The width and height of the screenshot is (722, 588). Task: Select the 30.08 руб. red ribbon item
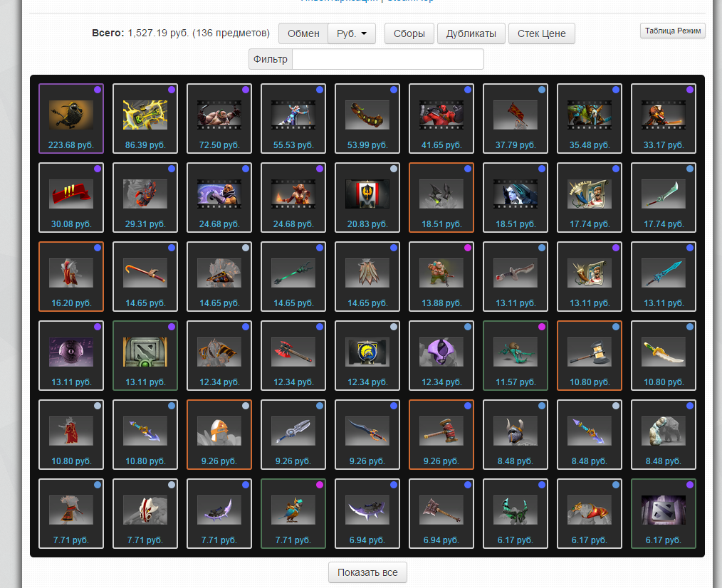(x=71, y=197)
